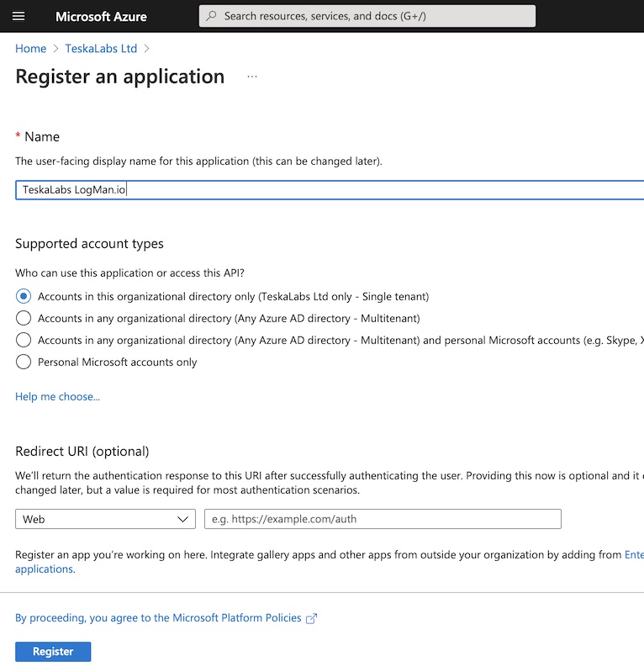Expand the Web platform dropdown
The width and height of the screenshot is (644, 672).
click(x=105, y=519)
